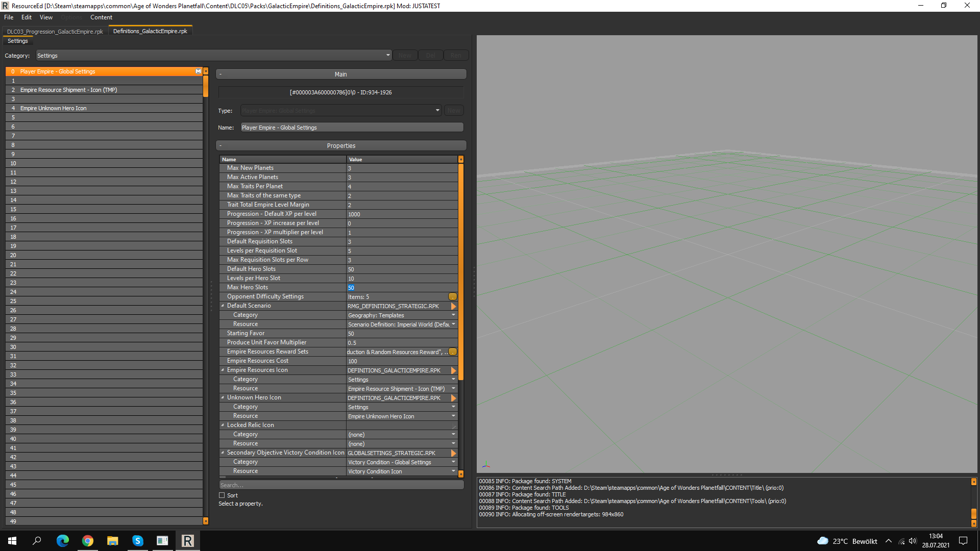
Task: Click scroll-top button of log panel
Action: (x=974, y=482)
